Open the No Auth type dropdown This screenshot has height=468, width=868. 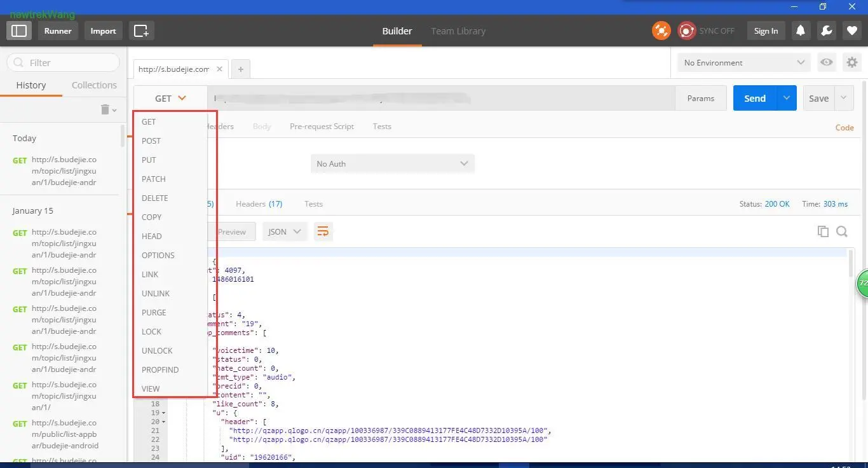(x=393, y=163)
